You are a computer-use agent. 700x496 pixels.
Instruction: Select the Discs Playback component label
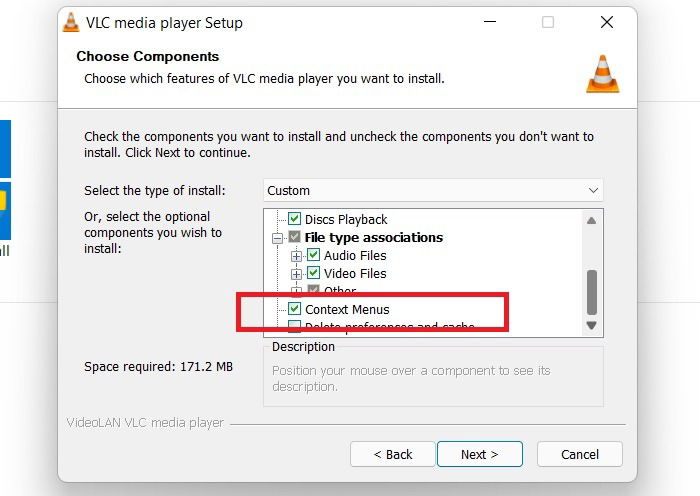(x=346, y=220)
